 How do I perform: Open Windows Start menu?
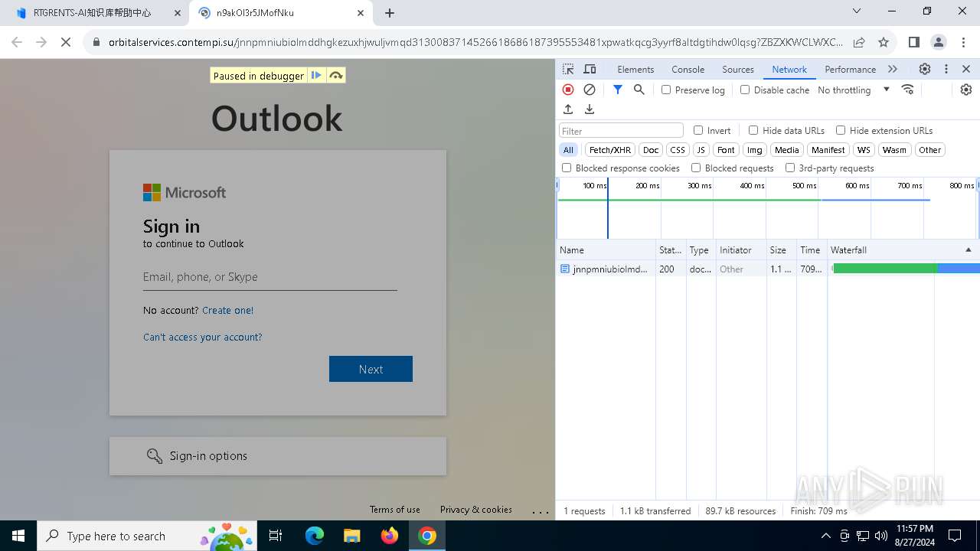tap(18, 536)
